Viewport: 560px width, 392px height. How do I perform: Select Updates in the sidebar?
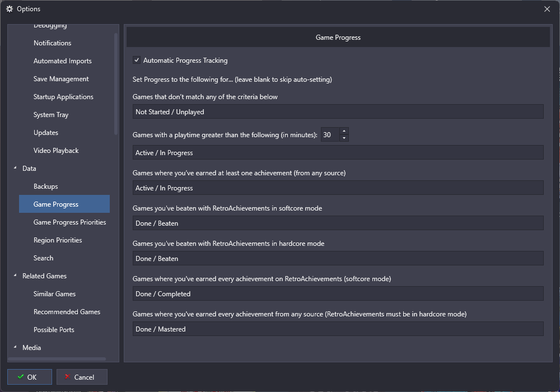point(46,133)
